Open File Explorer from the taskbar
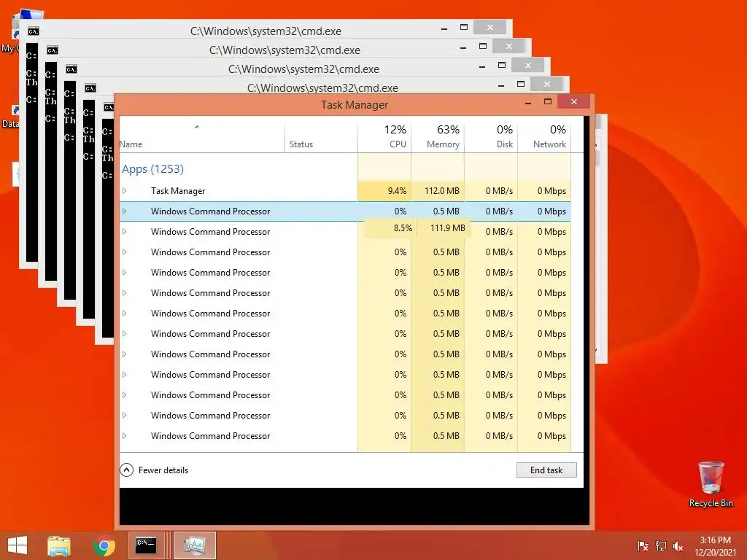Image resolution: width=747 pixels, height=560 pixels. pyautogui.click(x=59, y=545)
